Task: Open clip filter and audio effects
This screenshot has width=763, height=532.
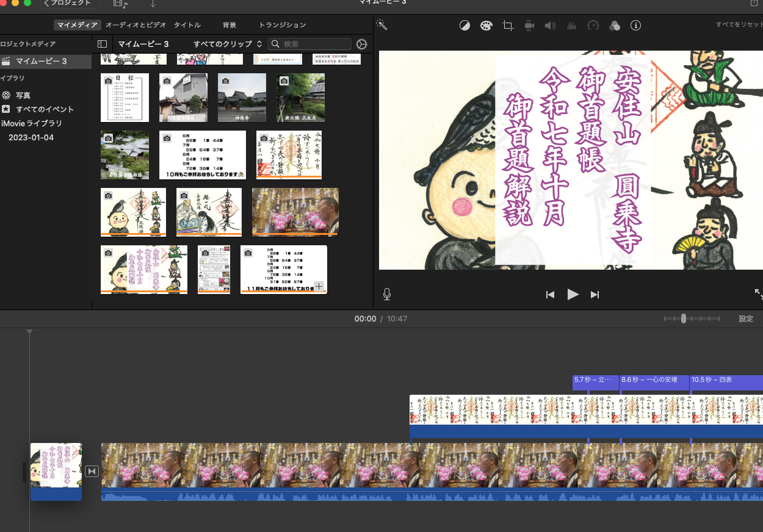Action: point(615,26)
